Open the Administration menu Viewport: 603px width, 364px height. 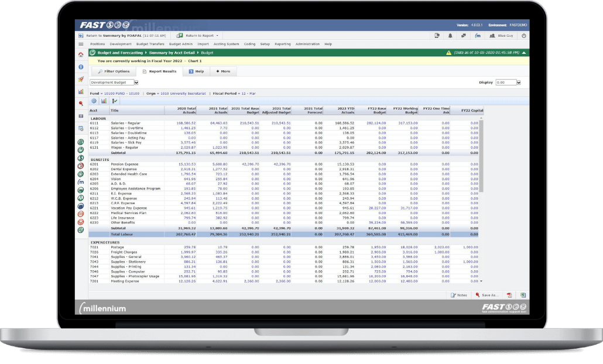coord(307,44)
